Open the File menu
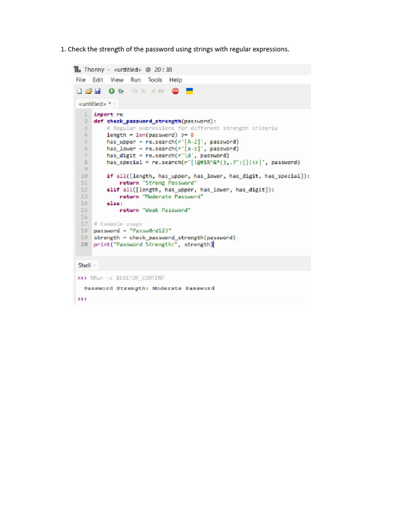This screenshot has width=399, height=532. point(81,79)
